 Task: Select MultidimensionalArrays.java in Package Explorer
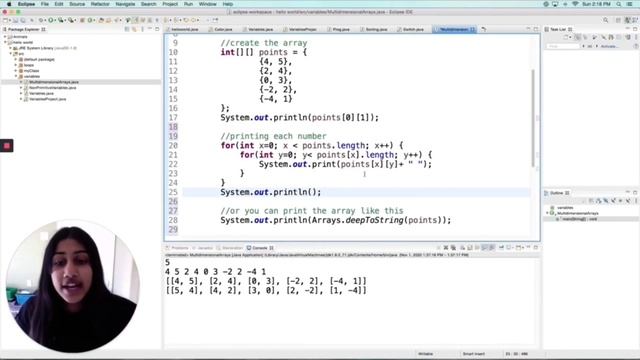53,82
